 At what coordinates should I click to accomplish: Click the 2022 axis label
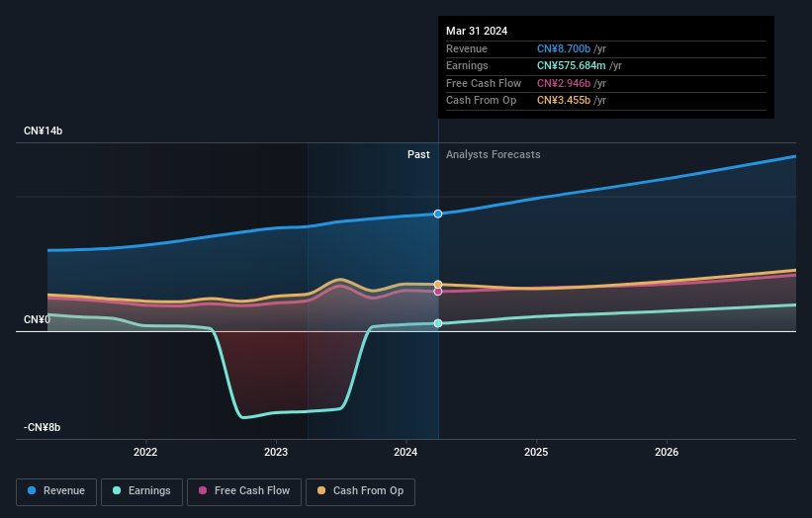[x=145, y=453]
